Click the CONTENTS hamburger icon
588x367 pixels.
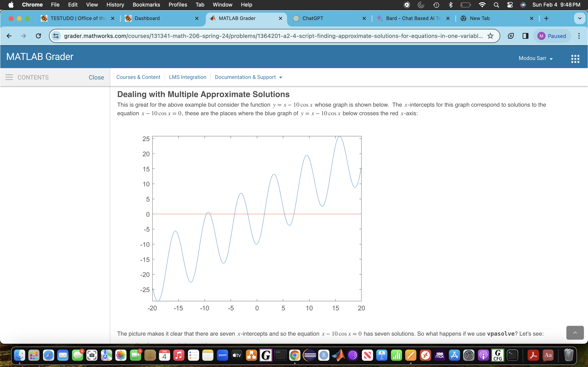click(x=9, y=77)
